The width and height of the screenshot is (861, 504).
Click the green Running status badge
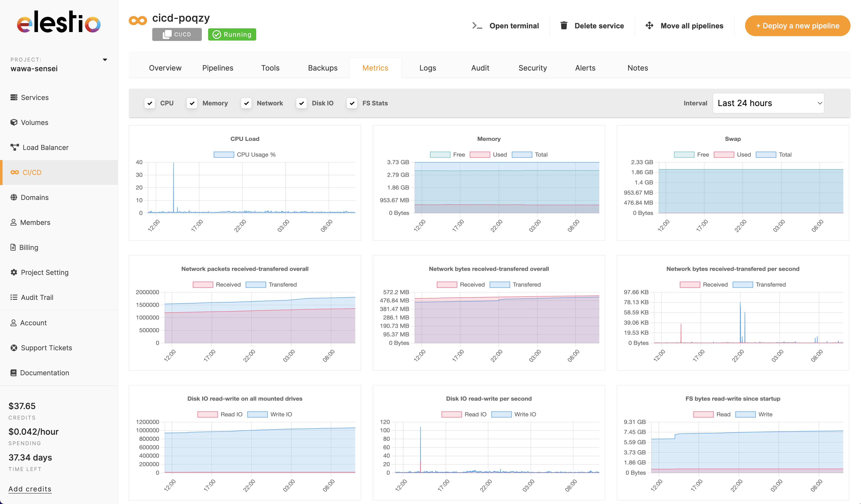[232, 34]
